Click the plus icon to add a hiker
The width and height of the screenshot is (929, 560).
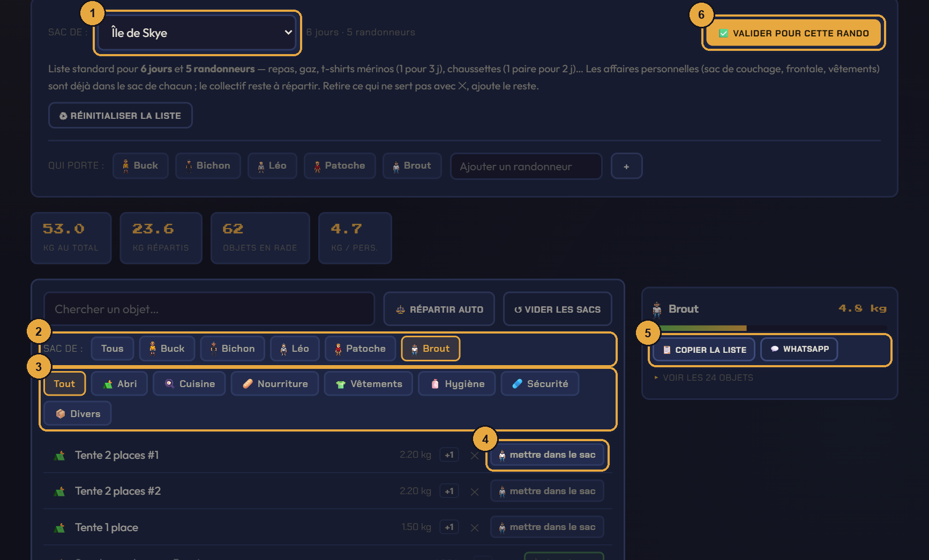tap(626, 167)
